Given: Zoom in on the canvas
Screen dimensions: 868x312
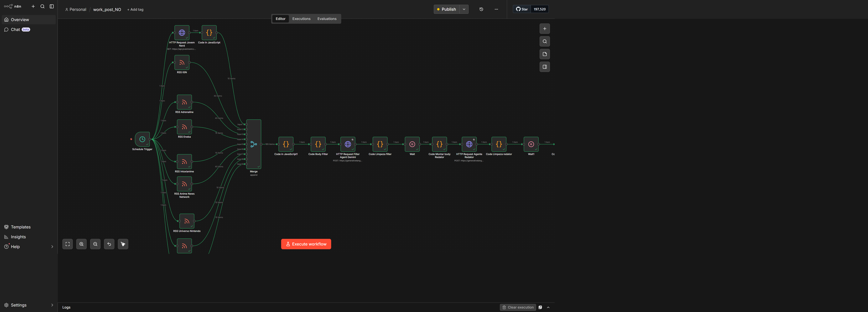Looking at the screenshot, I should pos(82,244).
